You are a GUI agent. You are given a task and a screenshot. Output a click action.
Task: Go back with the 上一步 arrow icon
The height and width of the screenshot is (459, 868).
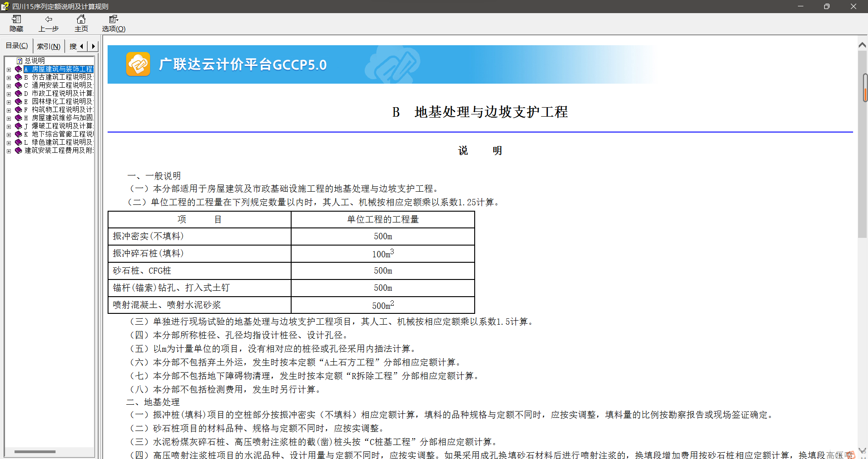click(x=49, y=19)
